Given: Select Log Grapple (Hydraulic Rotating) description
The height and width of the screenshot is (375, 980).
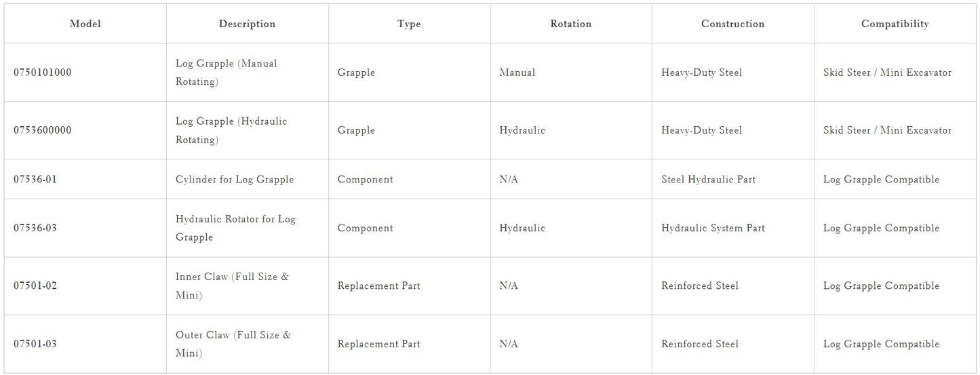Looking at the screenshot, I should point(231,130).
